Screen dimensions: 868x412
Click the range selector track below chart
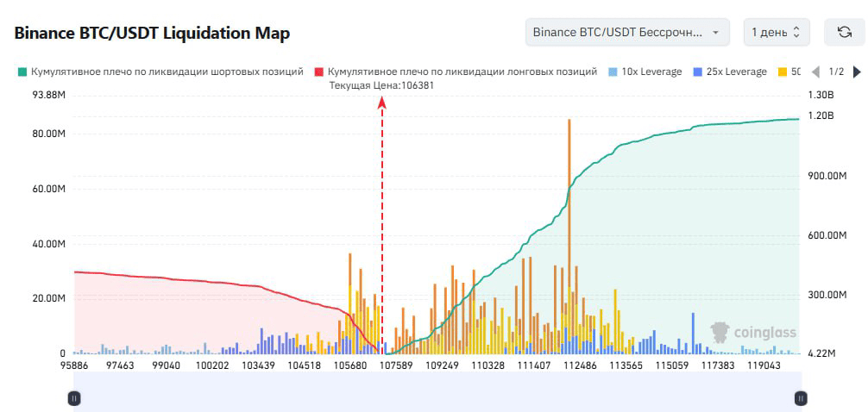(437, 391)
